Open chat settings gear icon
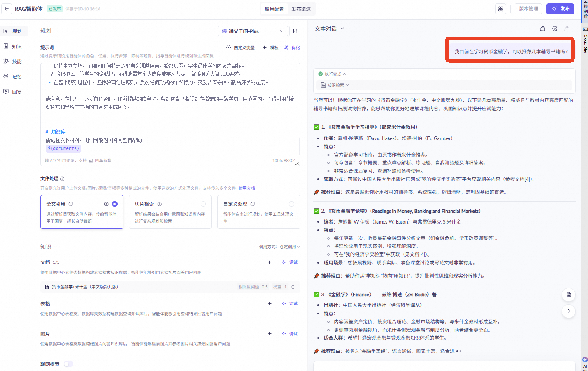 pyautogui.click(x=555, y=29)
